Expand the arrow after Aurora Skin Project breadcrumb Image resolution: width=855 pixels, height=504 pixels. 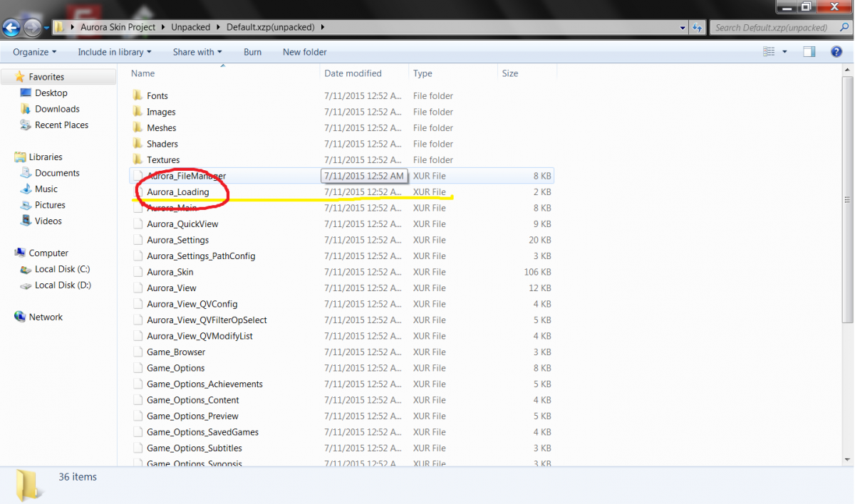point(165,28)
